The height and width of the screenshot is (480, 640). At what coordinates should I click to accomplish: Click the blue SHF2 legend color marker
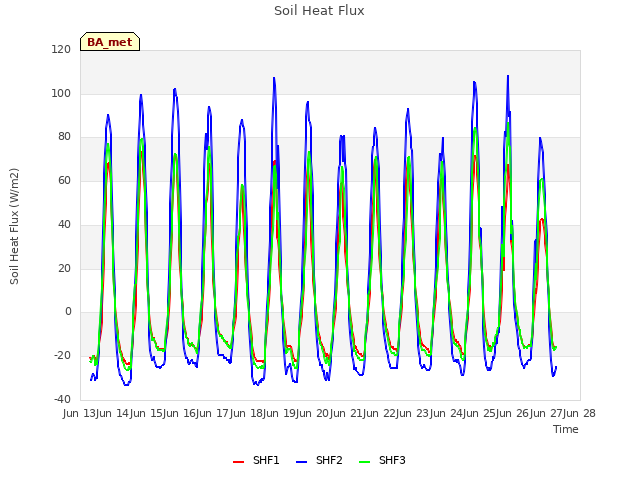point(301,462)
